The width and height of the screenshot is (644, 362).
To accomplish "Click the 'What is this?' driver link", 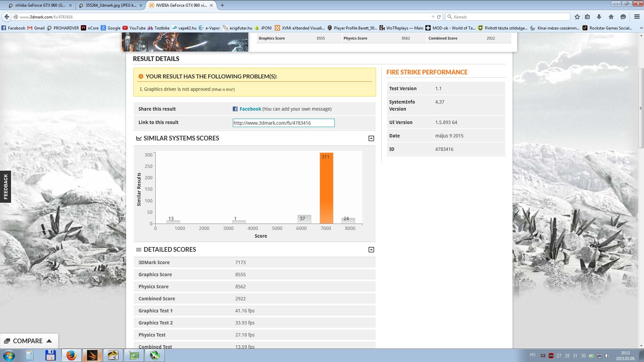I will click(x=223, y=89).
